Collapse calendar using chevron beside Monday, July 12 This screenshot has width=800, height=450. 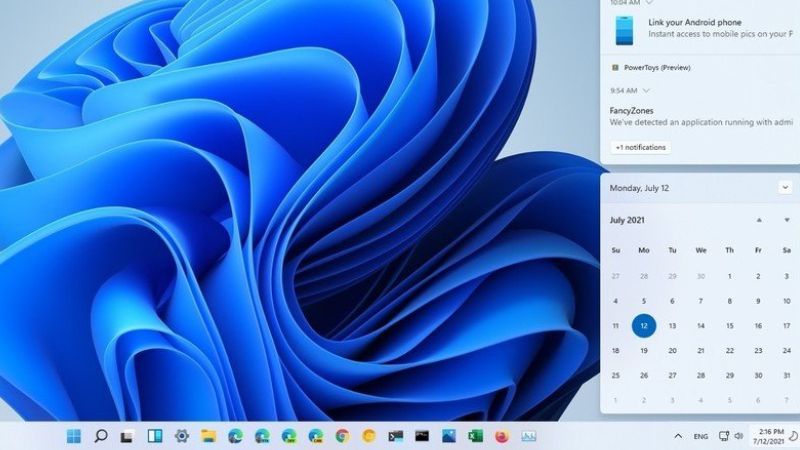(x=785, y=187)
